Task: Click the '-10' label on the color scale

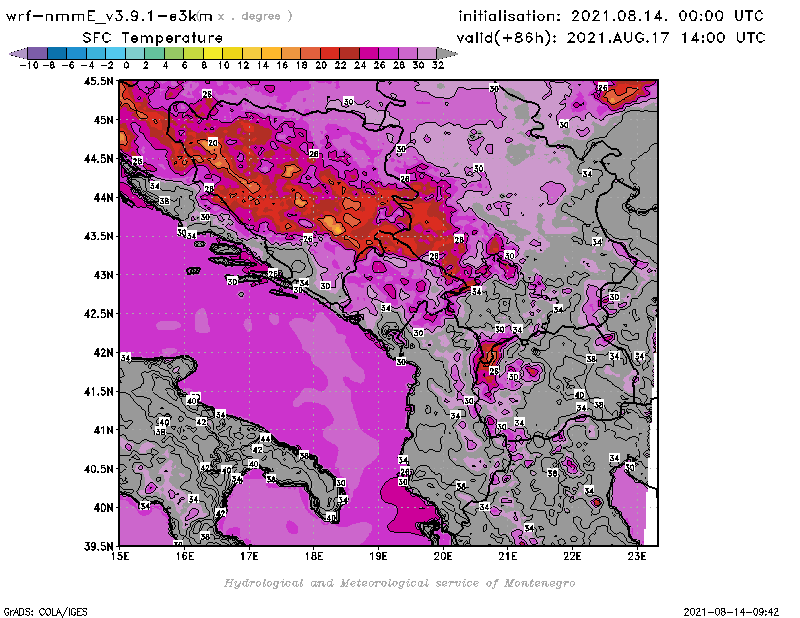Action: click(x=29, y=65)
